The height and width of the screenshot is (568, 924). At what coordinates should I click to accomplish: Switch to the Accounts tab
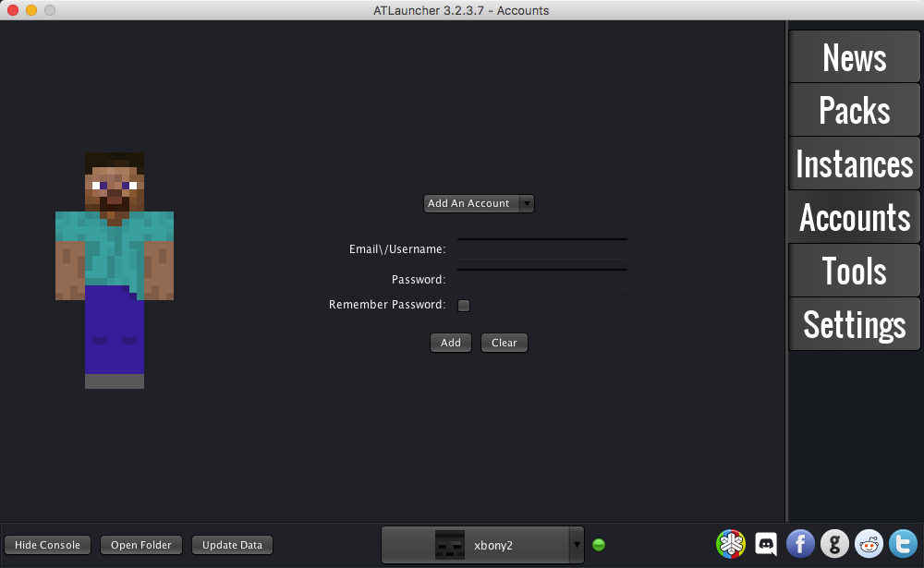click(854, 217)
